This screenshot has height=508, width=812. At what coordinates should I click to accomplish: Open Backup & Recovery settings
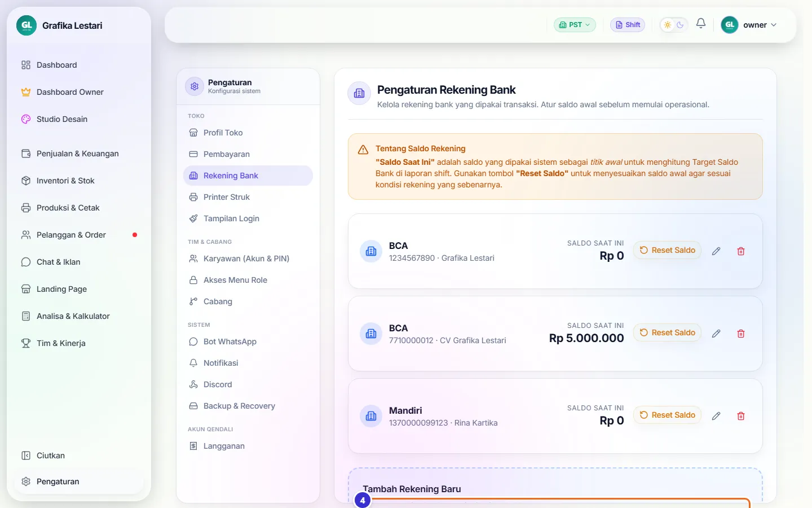click(248, 406)
